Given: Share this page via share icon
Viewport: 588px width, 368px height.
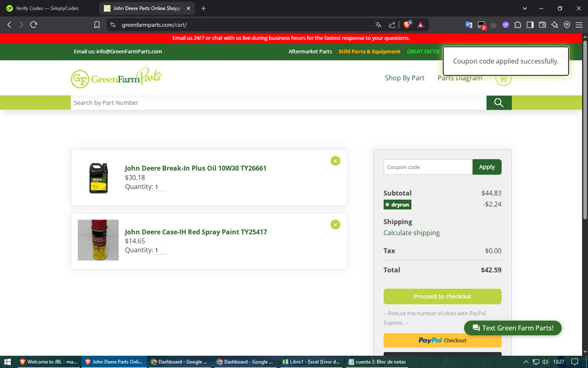Looking at the screenshot, I should coord(392,25).
